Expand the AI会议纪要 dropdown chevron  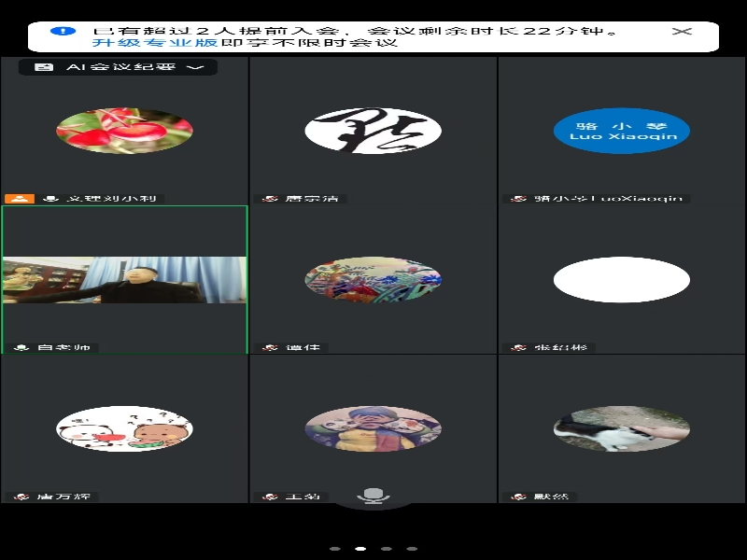[195, 67]
